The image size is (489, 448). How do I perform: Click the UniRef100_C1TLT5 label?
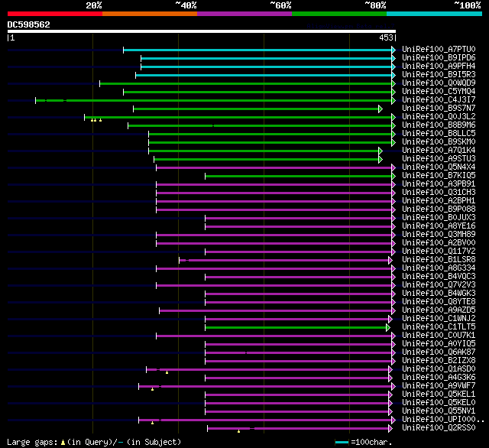[439, 327]
